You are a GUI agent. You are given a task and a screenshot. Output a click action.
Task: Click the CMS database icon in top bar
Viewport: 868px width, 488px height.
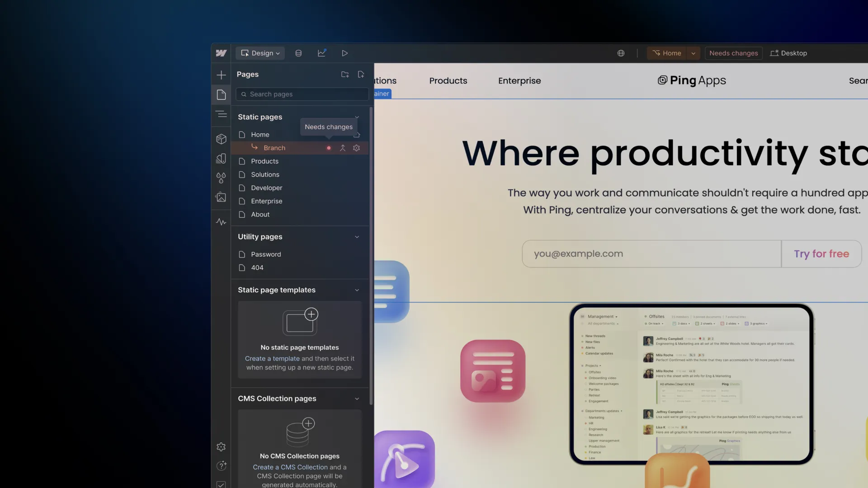point(298,53)
